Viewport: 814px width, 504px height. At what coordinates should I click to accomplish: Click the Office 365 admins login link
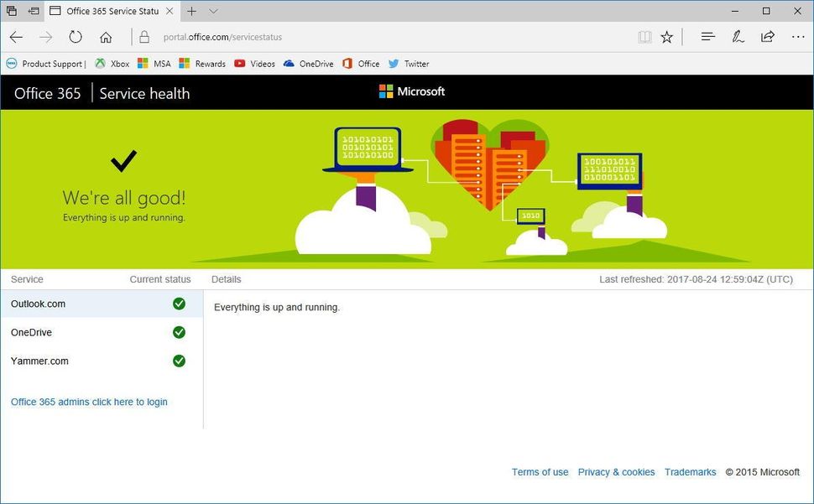point(88,402)
